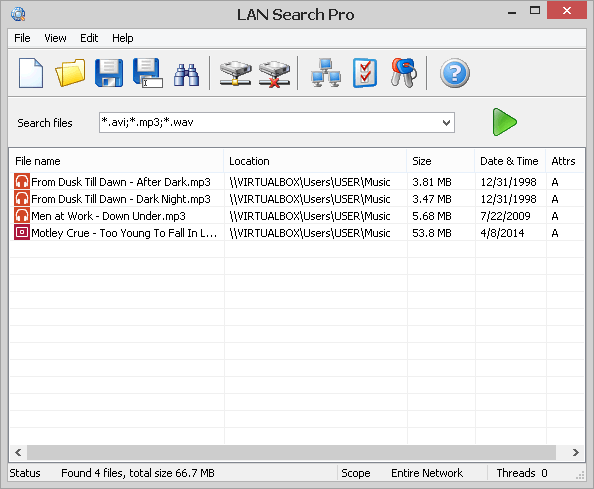Start search with the green play button
This screenshot has width=594, height=489.
click(x=504, y=122)
